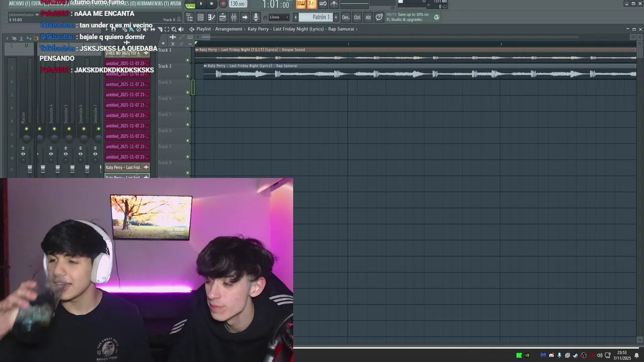Arm recording with the red record button
644x362 pixels.
click(223, 4)
